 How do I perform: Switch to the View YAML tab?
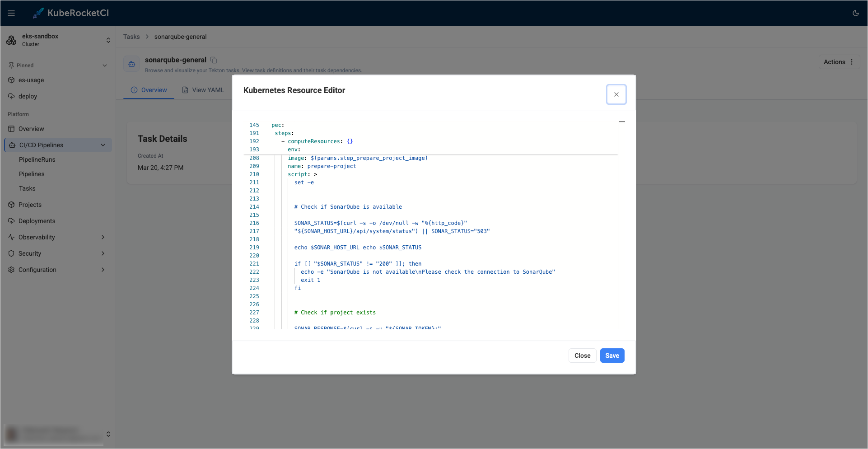click(x=203, y=90)
